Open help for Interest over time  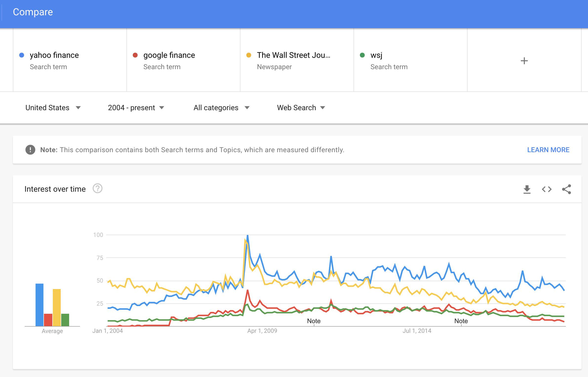pos(98,188)
